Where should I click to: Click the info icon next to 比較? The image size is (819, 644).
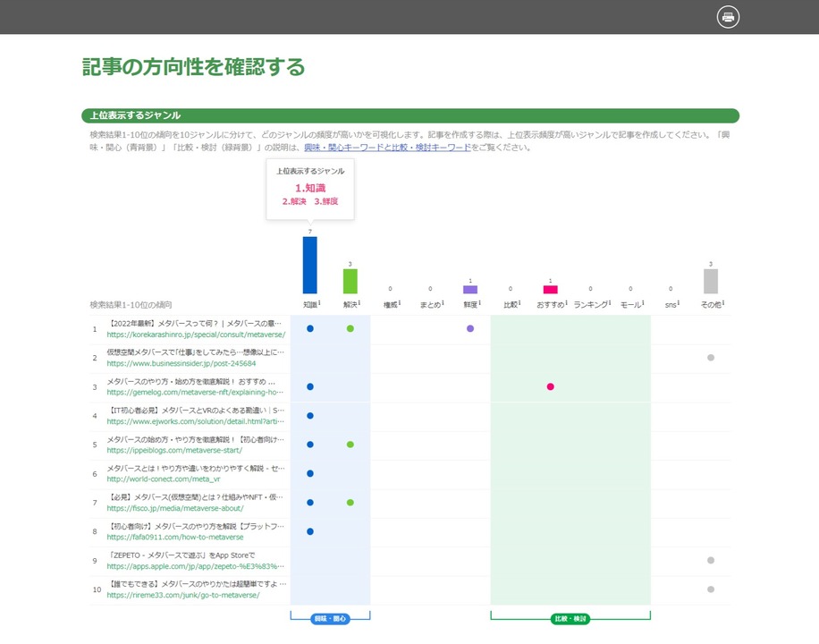519,302
